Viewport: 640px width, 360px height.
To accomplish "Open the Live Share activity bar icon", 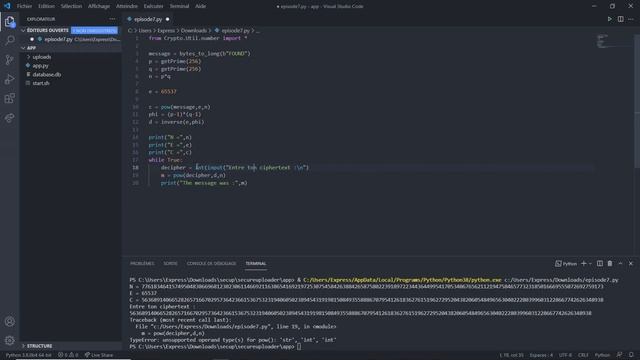I will (9, 118).
